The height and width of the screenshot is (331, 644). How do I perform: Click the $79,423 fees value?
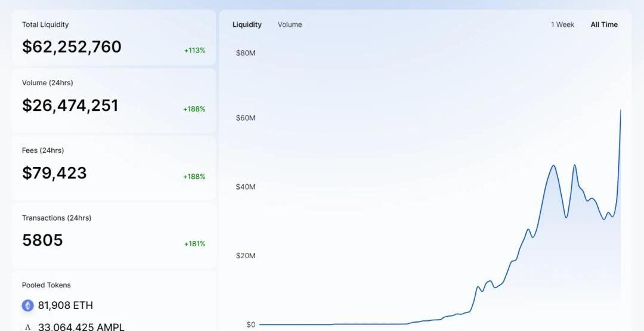(x=54, y=173)
